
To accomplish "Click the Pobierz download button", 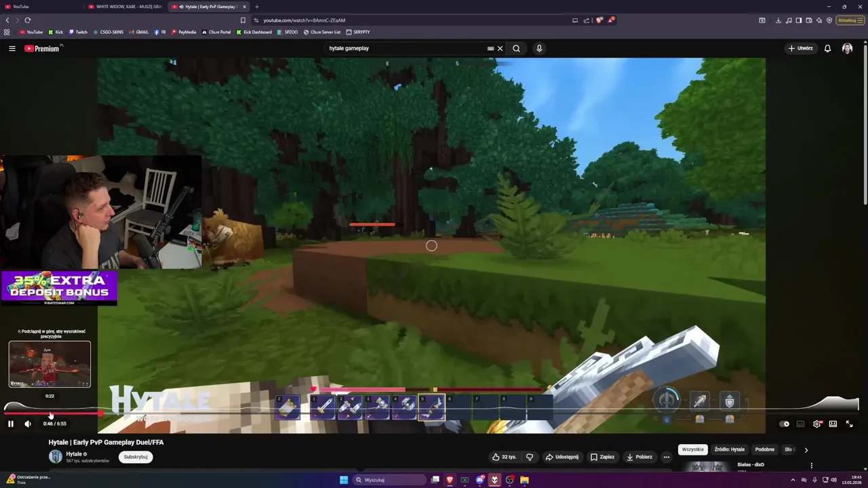I will 639,457.
